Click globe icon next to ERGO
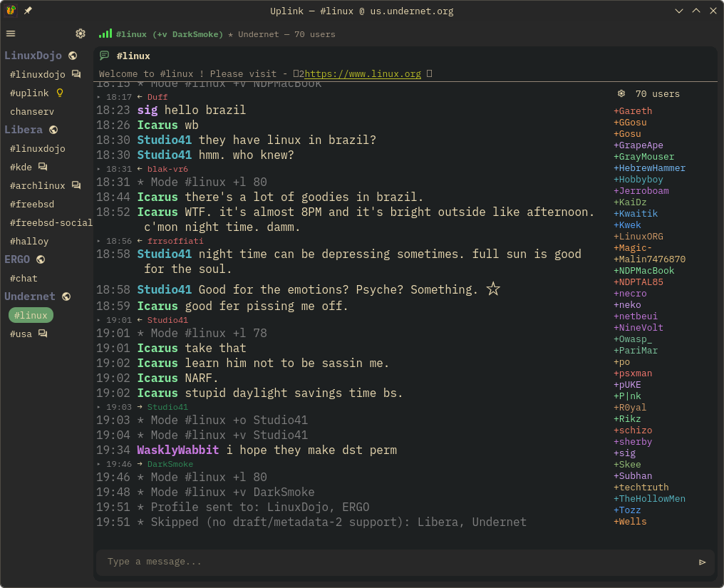 pyautogui.click(x=41, y=259)
